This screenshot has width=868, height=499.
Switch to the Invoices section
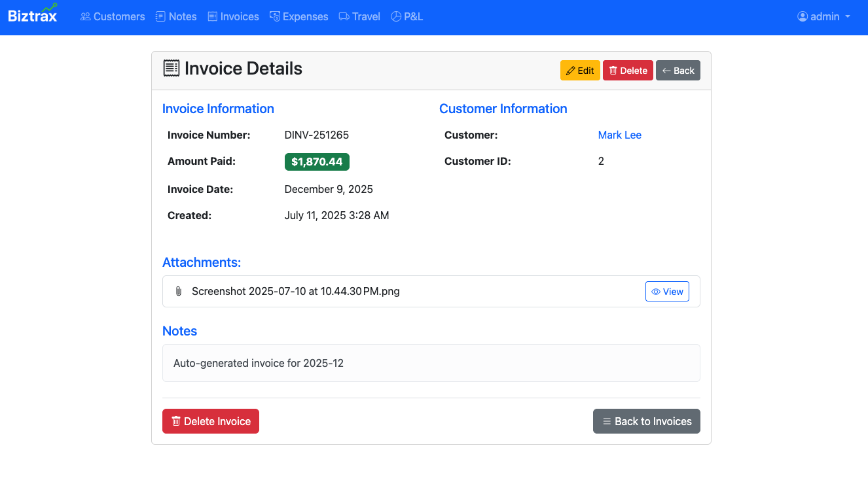click(x=233, y=16)
